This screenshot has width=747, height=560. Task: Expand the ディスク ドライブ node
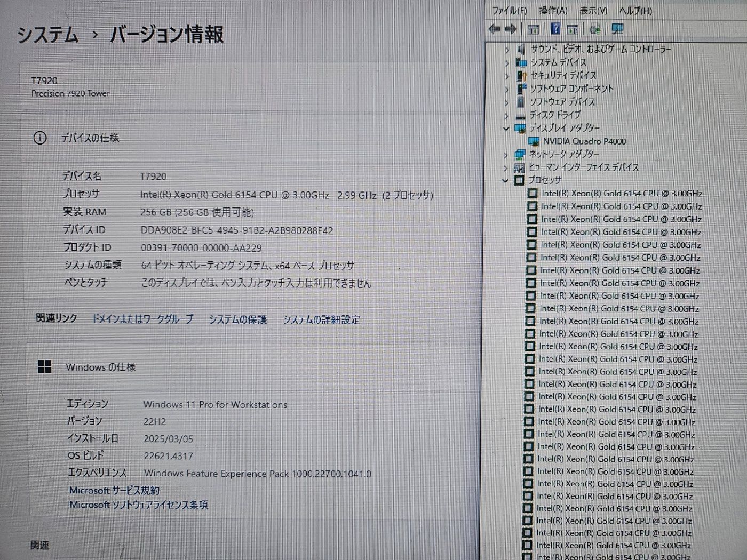[x=506, y=115]
